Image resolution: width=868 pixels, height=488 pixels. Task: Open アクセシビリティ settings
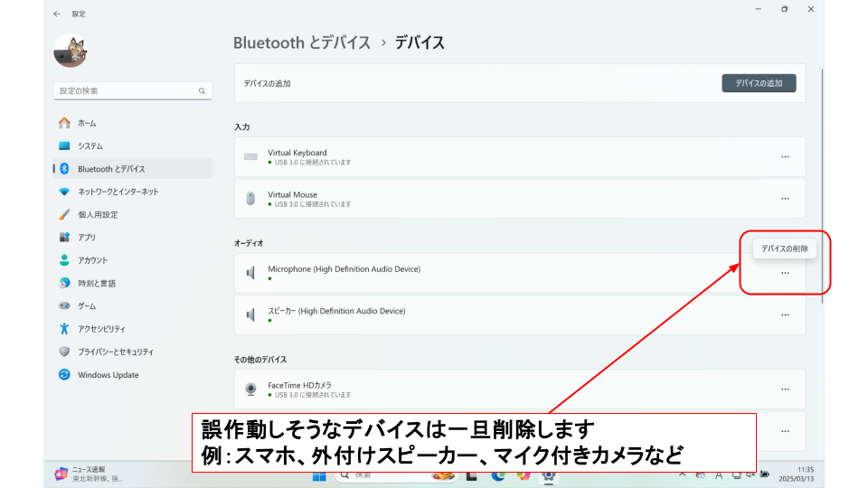click(101, 329)
